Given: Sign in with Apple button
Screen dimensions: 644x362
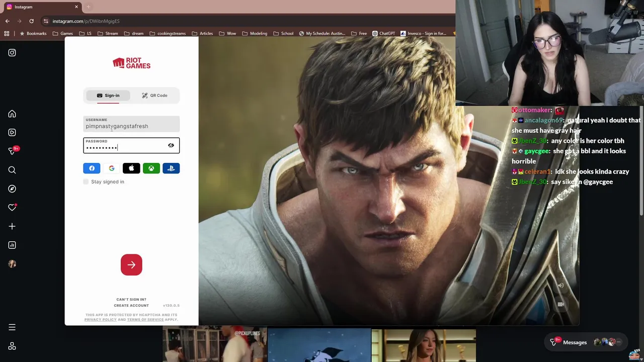Looking at the screenshot, I should click(131, 168).
